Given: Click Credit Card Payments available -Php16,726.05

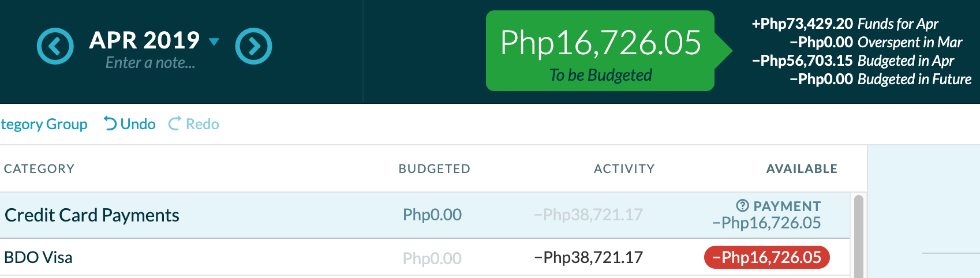Looking at the screenshot, I should pyautogui.click(x=766, y=223).
